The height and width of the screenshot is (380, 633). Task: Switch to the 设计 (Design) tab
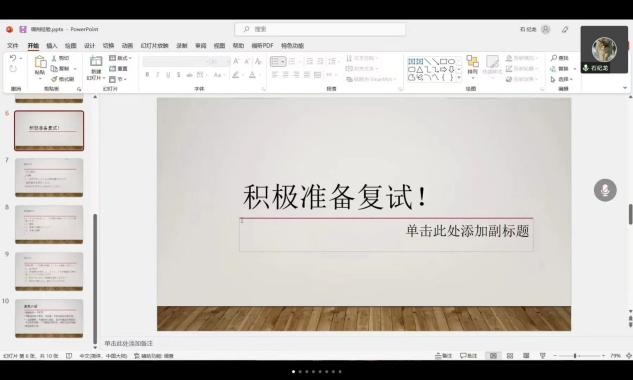coord(89,46)
